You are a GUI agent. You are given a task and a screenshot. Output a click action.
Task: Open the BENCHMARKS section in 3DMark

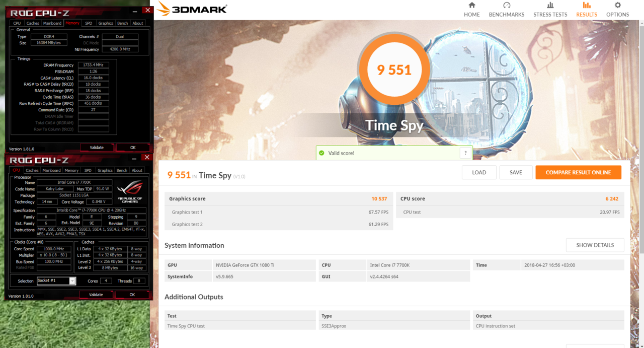(x=507, y=10)
